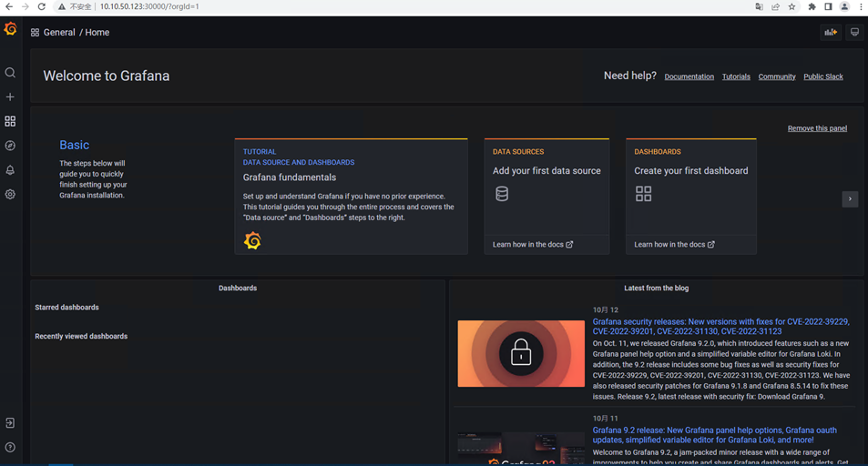The image size is (868, 466).
Task: Click the Recently viewed dashboards heading
Action: click(81, 337)
